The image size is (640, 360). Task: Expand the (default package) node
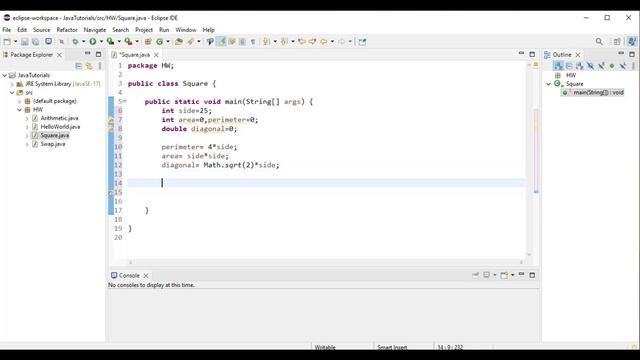20,101
